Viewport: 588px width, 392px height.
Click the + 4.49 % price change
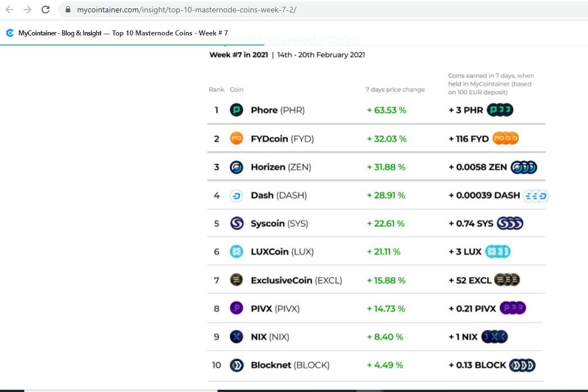point(385,365)
